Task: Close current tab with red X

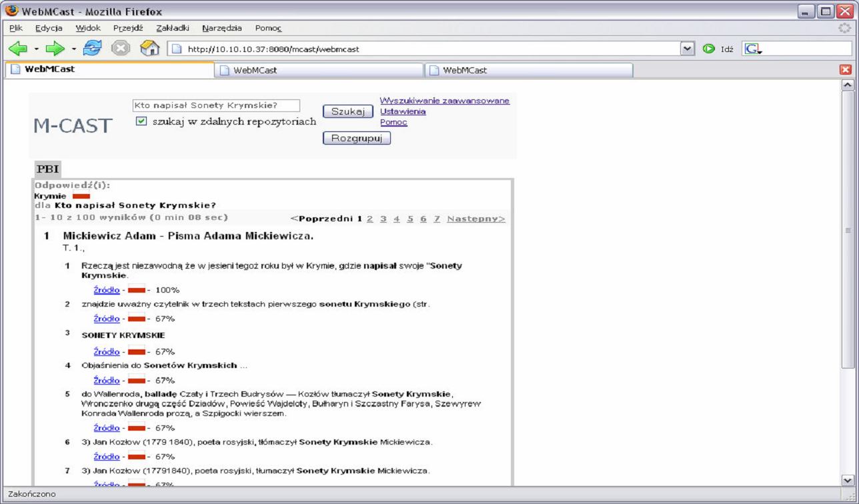Action: coord(846,70)
